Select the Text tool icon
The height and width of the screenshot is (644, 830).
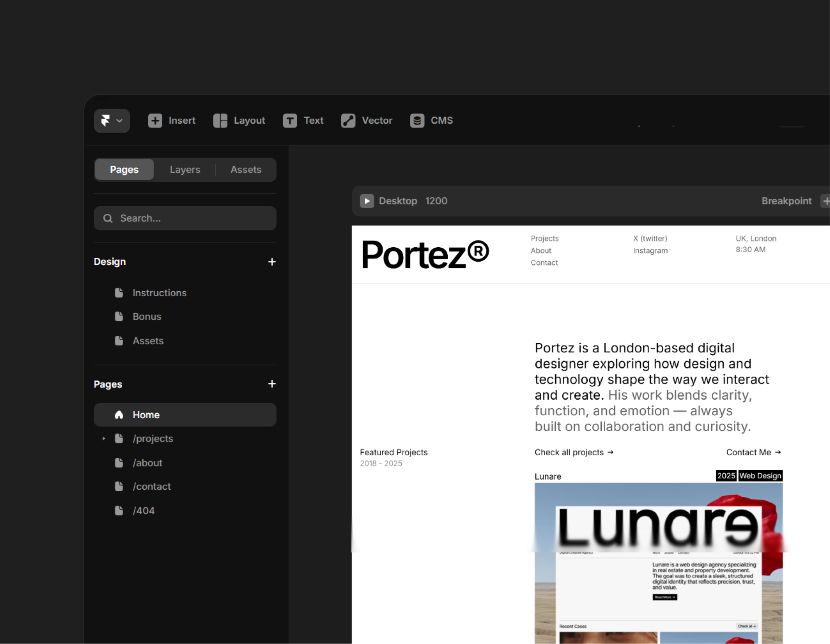tap(290, 121)
